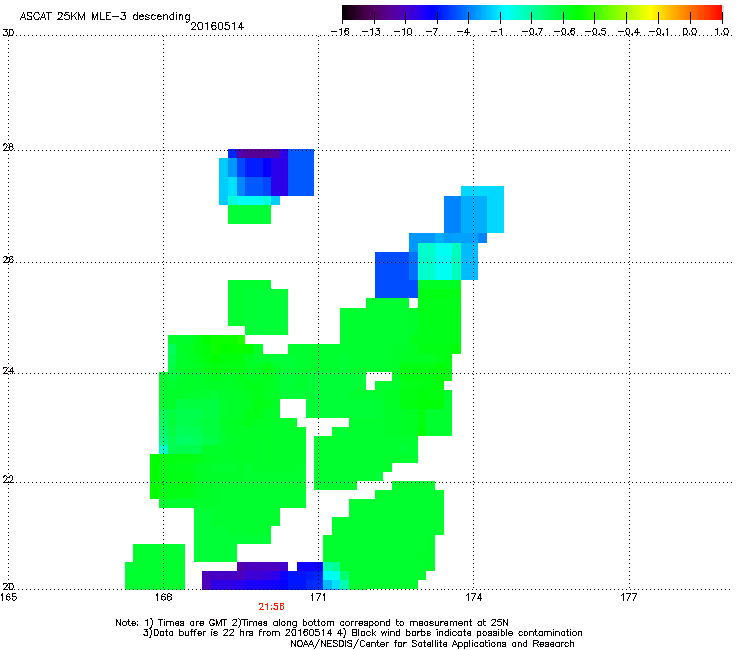This screenshot has width=740, height=650.
Task: Select the date label 20160514 under title
Action: 217,26
